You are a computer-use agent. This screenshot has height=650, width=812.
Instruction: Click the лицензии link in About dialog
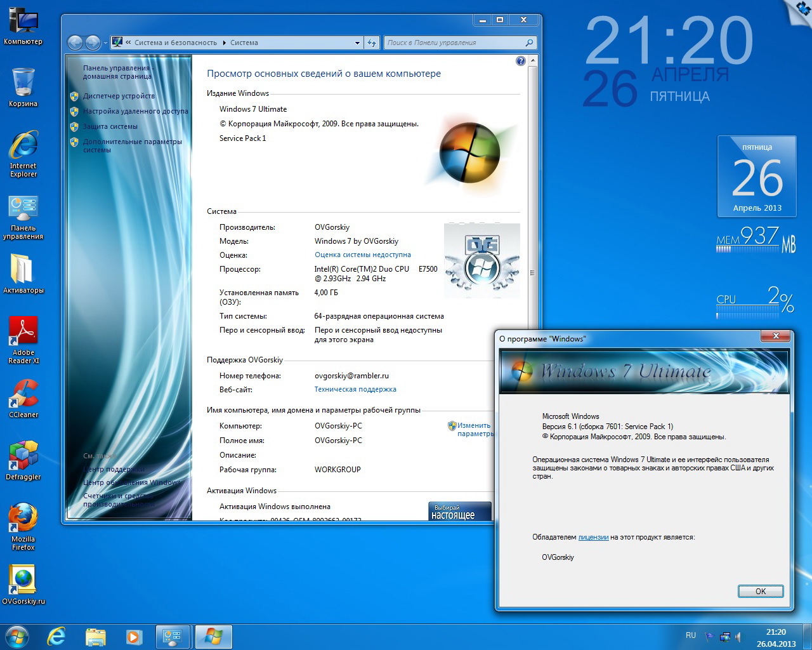tap(593, 537)
